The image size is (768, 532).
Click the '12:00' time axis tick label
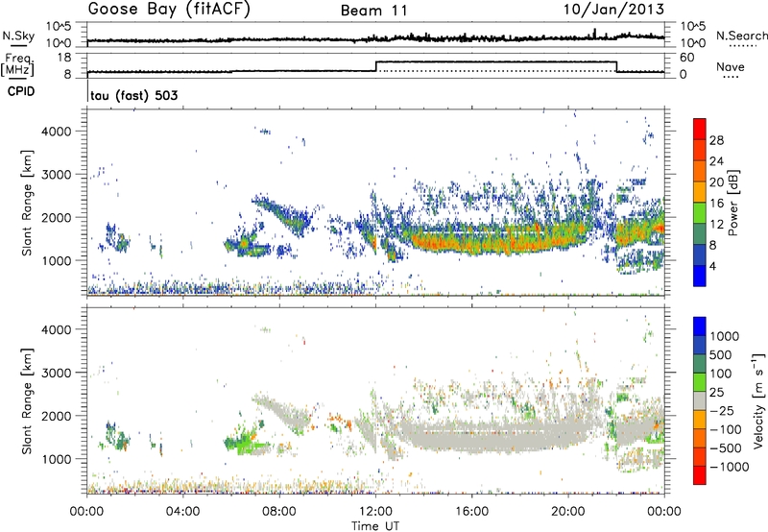click(375, 512)
